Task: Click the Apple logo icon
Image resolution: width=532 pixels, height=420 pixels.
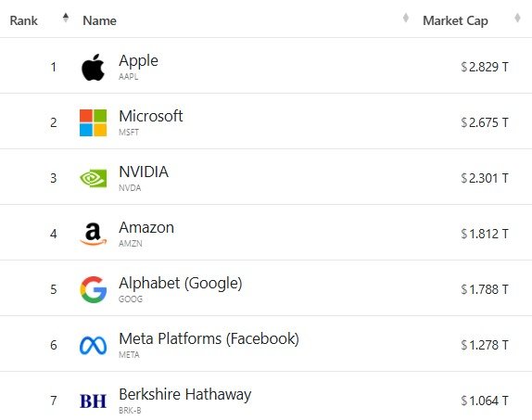Action: click(93, 68)
